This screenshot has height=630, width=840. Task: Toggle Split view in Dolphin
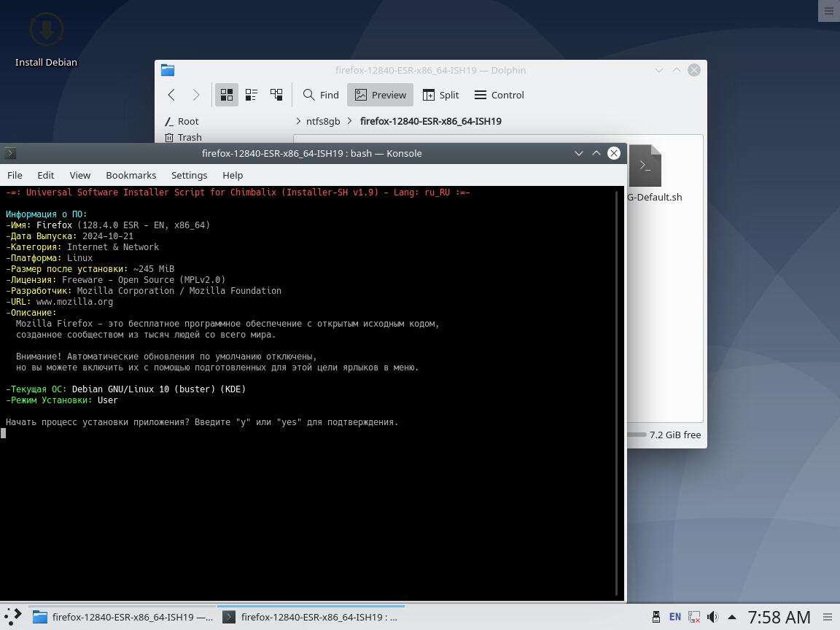point(440,95)
